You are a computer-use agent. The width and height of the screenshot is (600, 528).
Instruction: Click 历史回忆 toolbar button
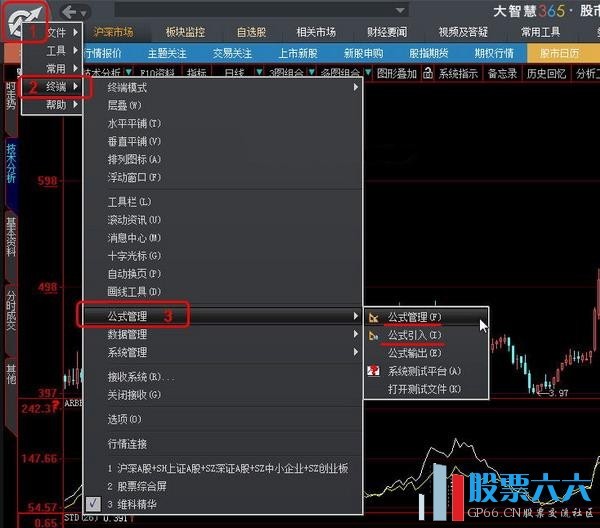546,73
